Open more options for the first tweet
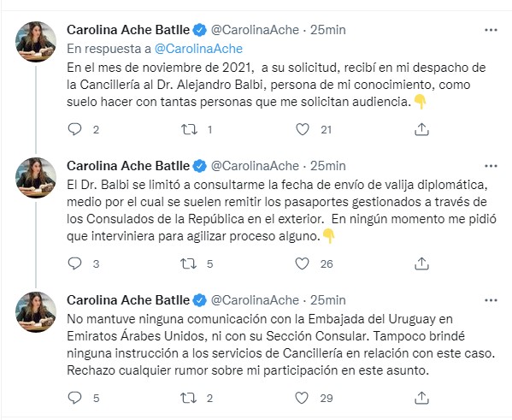Viewport: 512px width, 420px height. 491,30
